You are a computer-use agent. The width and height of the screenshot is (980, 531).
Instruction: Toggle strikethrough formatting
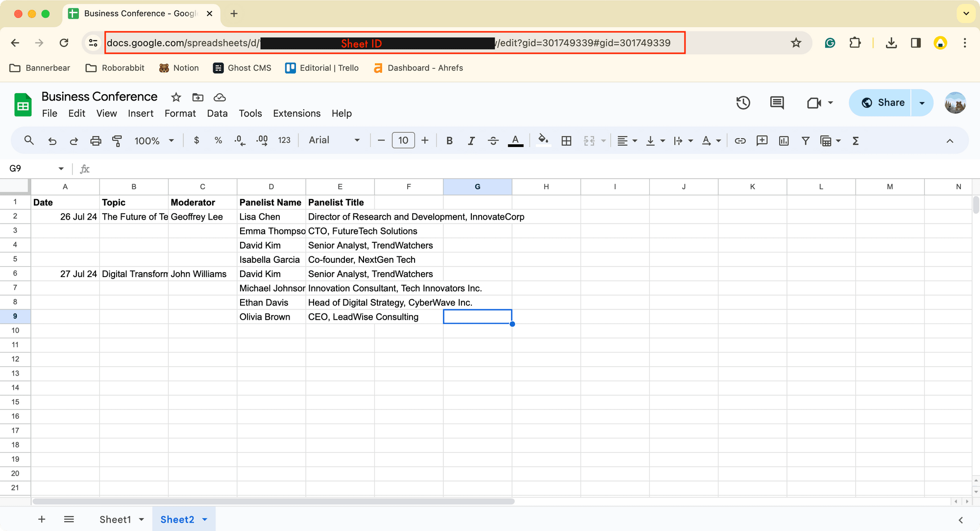click(493, 141)
